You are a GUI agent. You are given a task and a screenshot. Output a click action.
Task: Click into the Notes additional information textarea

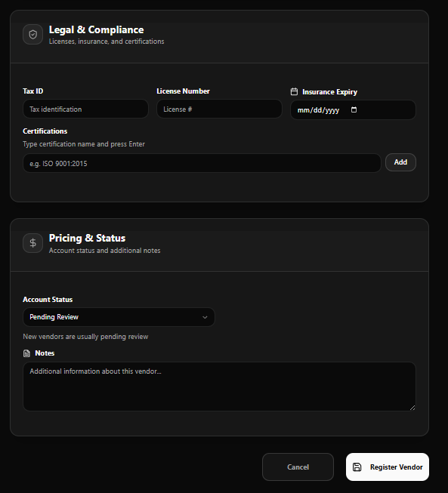[x=219, y=387]
